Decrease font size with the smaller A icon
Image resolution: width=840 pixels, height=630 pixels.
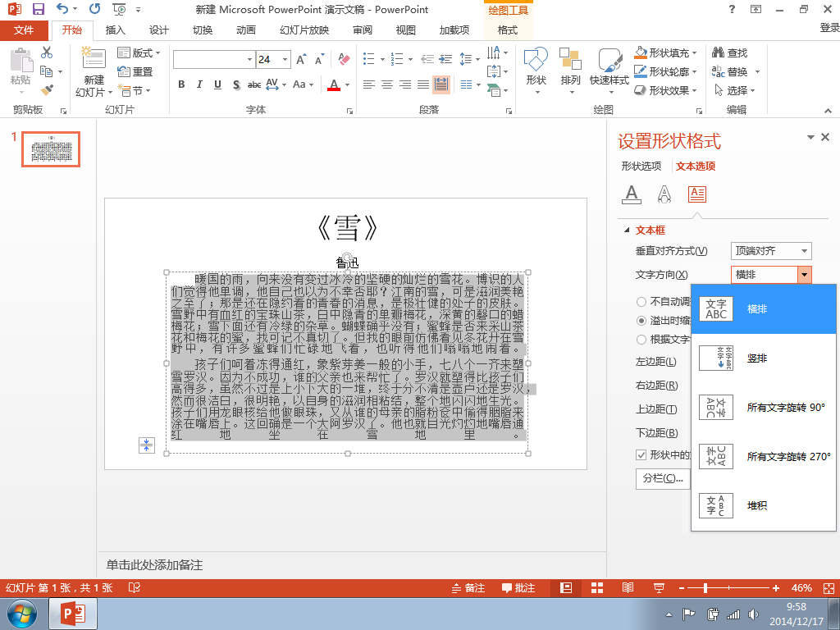pos(319,59)
